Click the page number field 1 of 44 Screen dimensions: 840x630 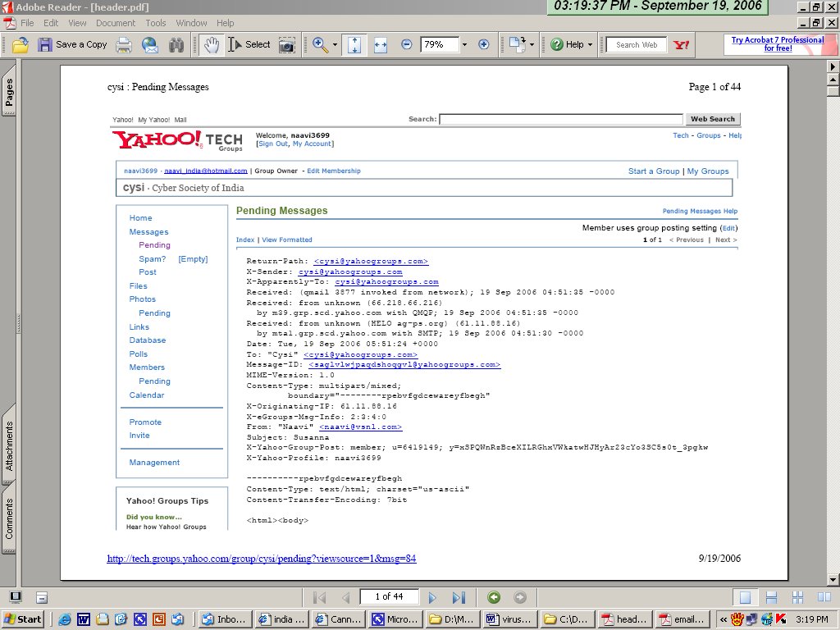click(x=390, y=597)
